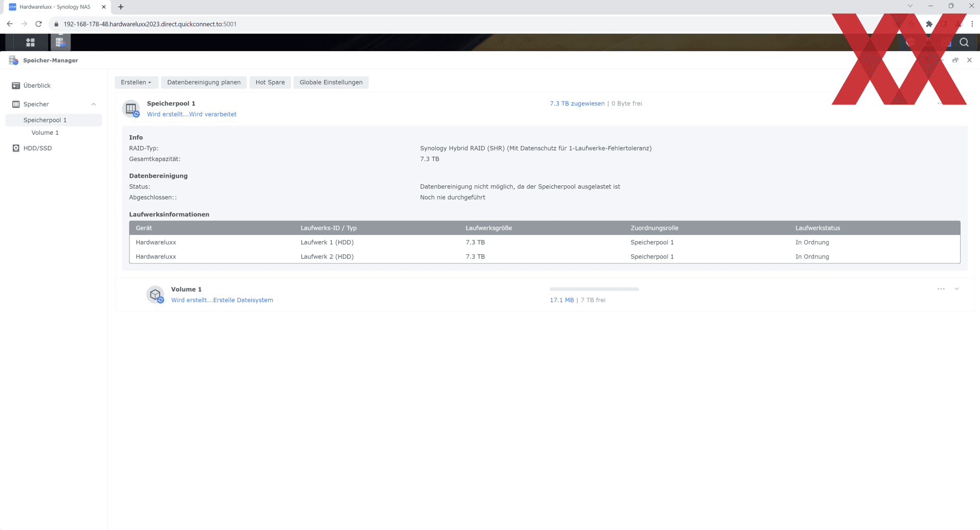
Task: Expand the Volume 1 details chevron
Action: click(957, 289)
